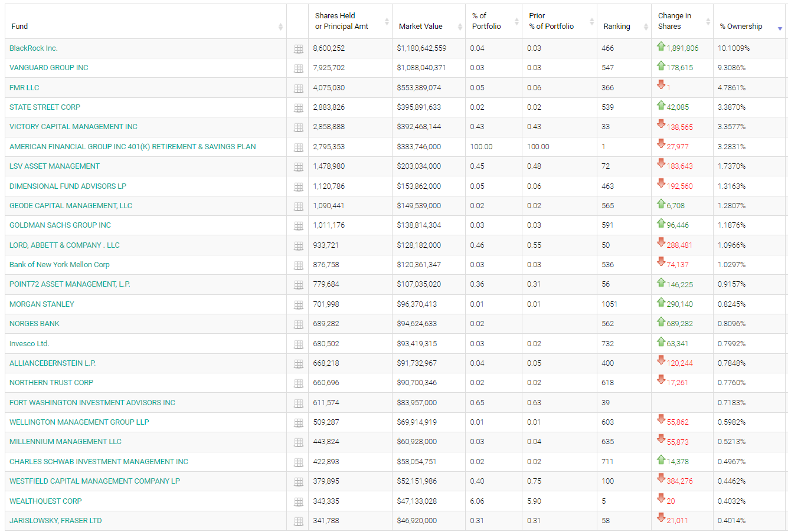Screen dimensions: 788x532
Task: Open the Bank of New York Mellon Corp link
Action: click(60, 265)
